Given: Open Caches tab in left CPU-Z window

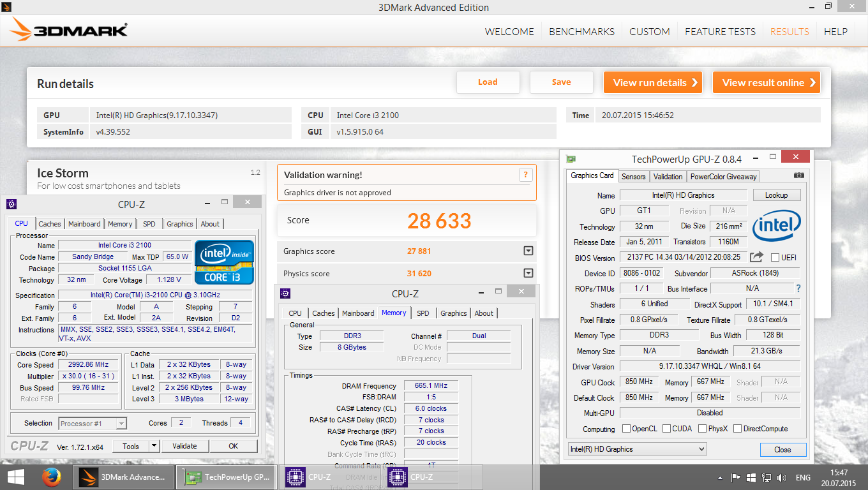Looking at the screenshot, I should pyautogui.click(x=50, y=224).
